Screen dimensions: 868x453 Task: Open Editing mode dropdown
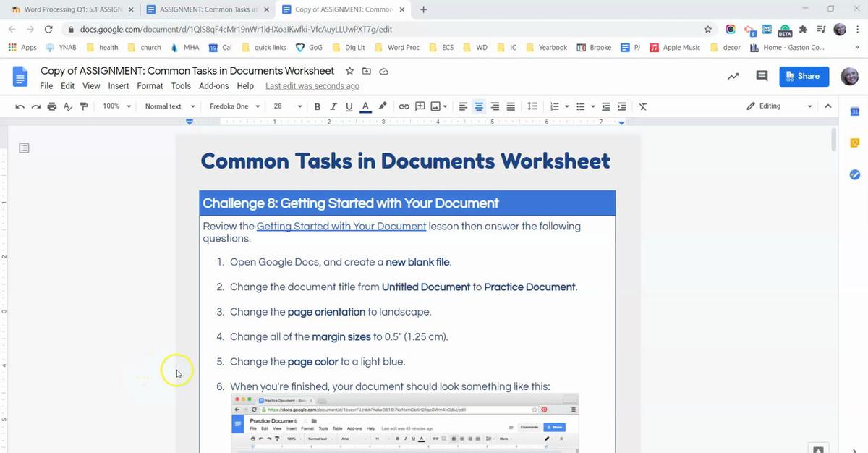[779, 106]
